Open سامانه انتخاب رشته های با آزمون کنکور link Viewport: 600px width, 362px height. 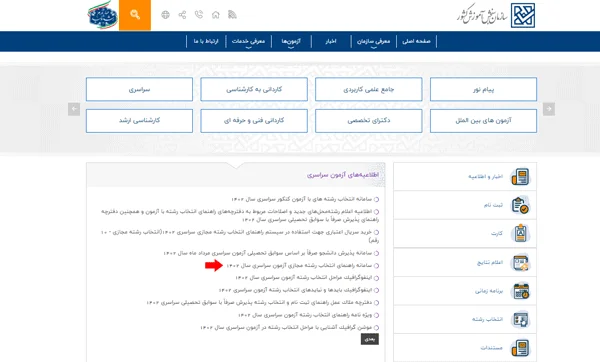coord(302,199)
